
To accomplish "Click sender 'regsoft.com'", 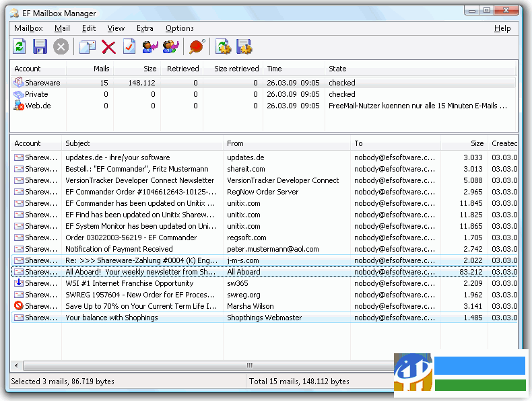I will (x=246, y=238).
